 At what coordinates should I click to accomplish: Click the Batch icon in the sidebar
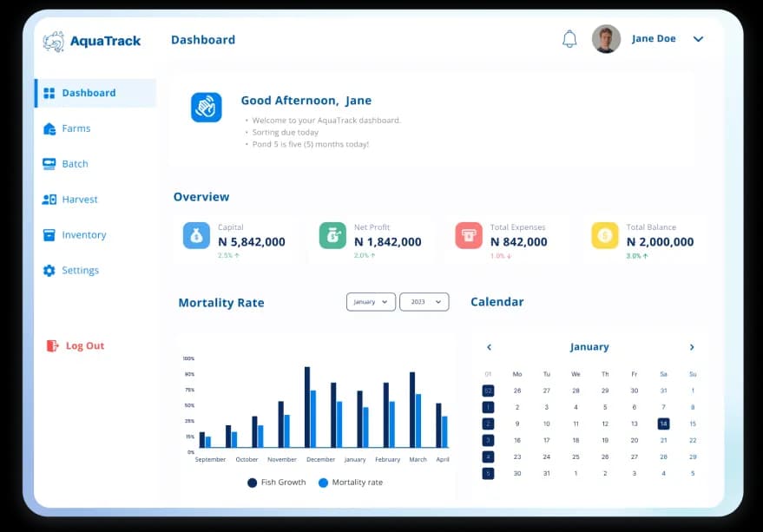[48, 164]
